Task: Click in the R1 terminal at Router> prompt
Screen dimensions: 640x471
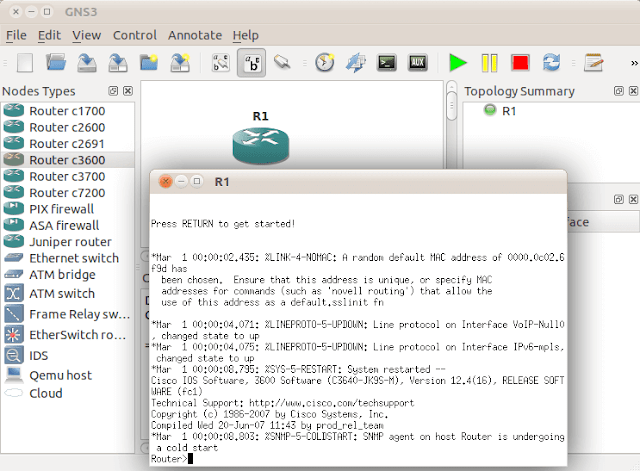Action: 190,459
